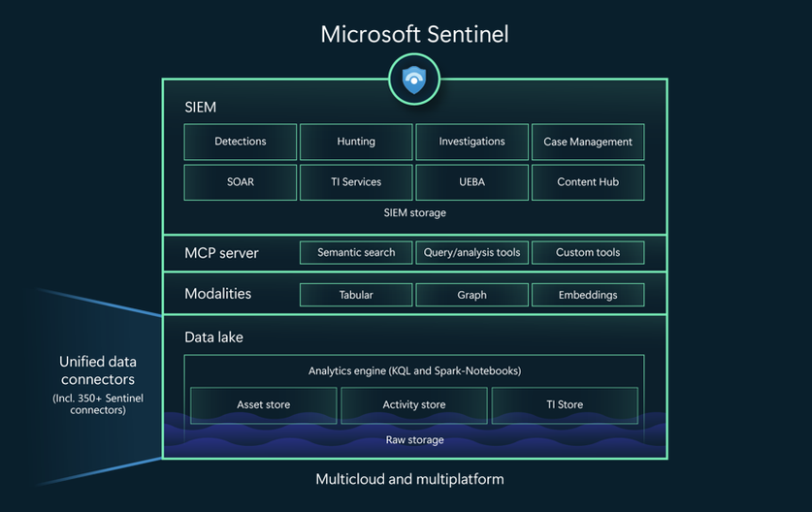This screenshot has width=812, height=512.
Task: Click the Data lake heading
Action: [213, 337]
